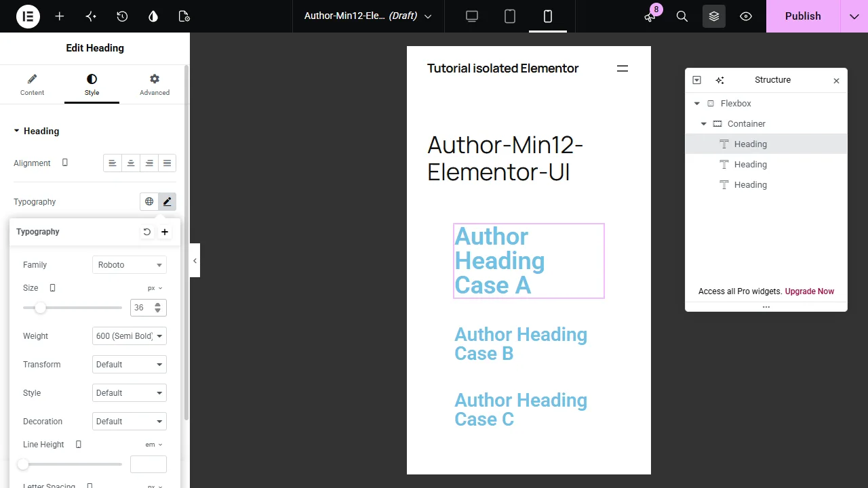Collapse the Container tree item arrow
Screen dimensions: 868x488
(x=704, y=124)
